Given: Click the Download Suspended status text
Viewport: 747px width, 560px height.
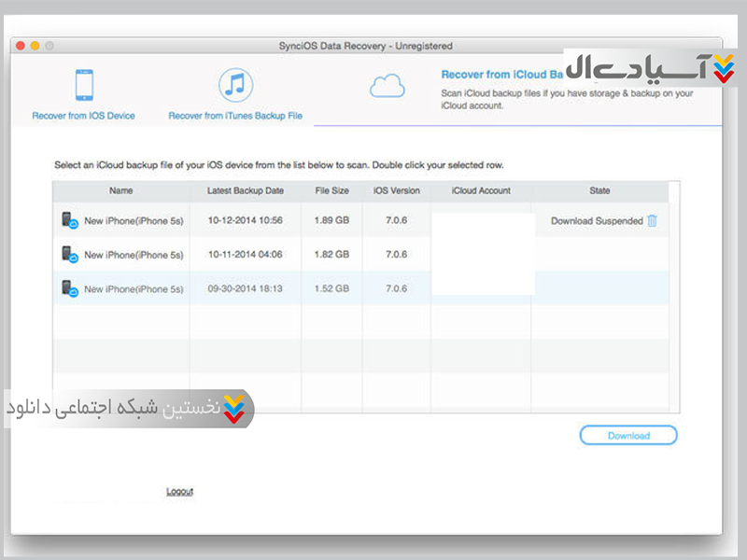Looking at the screenshot, I should coord(597,221).
